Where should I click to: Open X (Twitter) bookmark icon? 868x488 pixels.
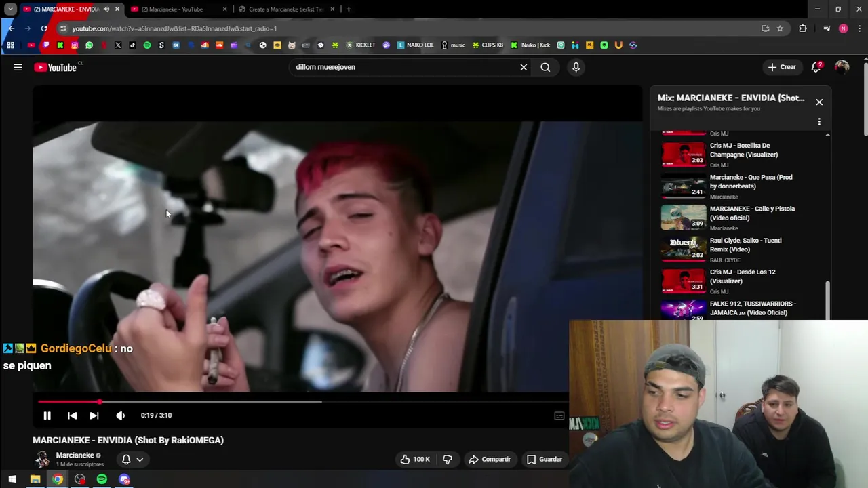point(118,45)
